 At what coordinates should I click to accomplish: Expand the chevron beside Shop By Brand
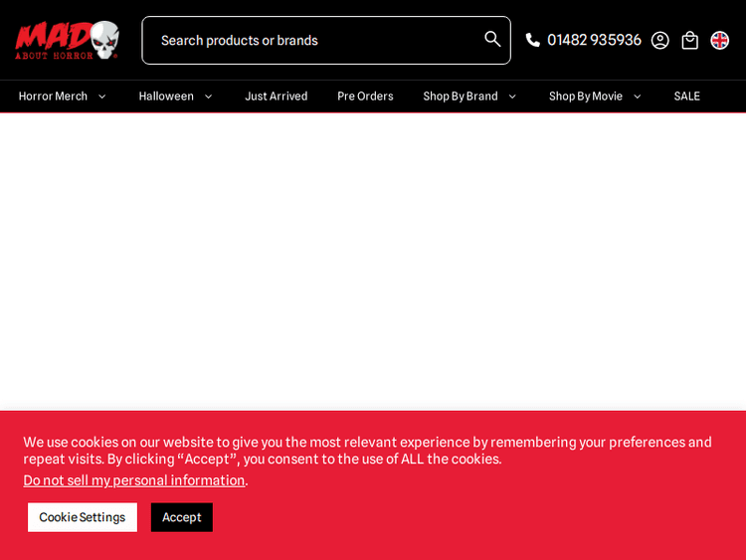[x=512, y=96]
